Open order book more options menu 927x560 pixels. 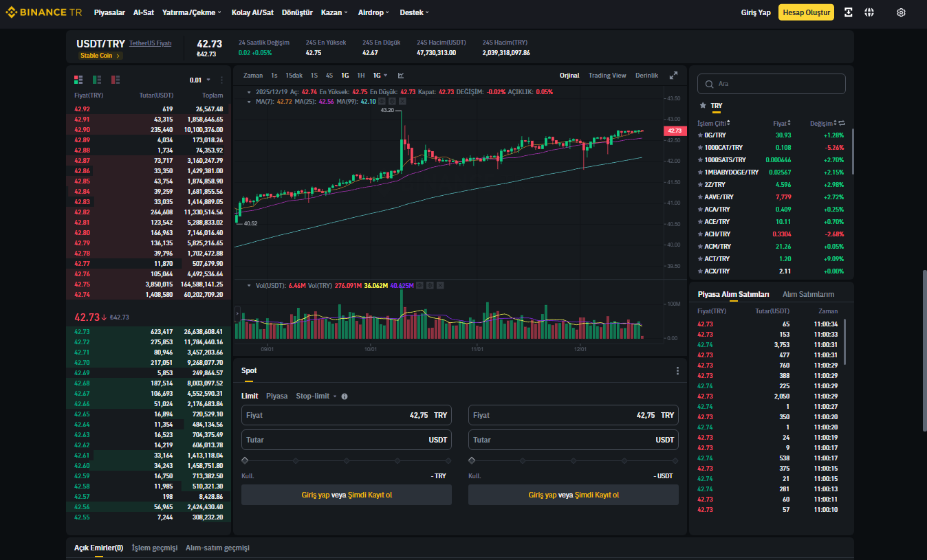(x=221, y=80)
